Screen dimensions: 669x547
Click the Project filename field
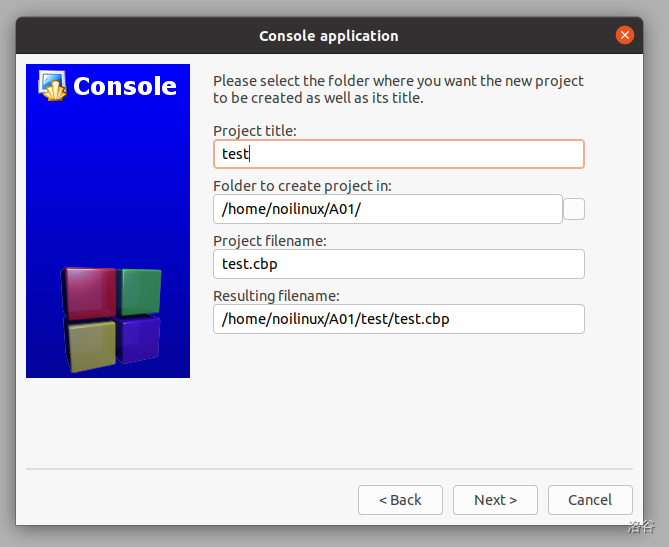[398, 264]
